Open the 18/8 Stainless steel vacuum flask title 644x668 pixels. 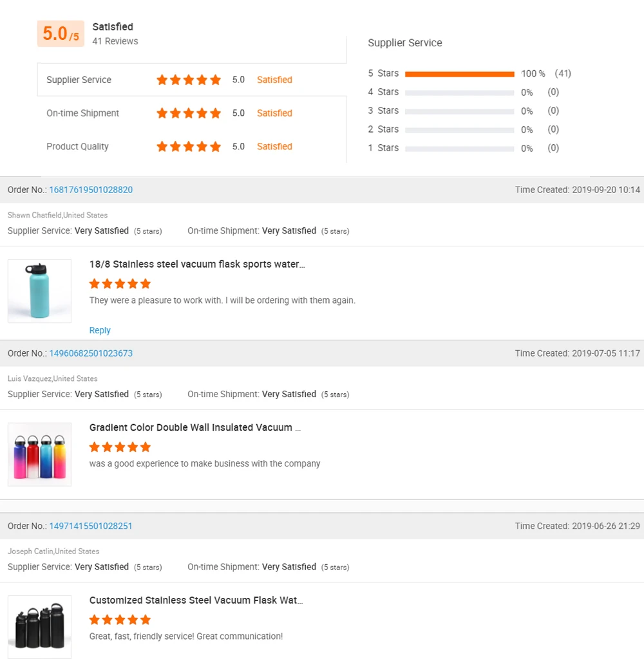(x=197, y=264)
